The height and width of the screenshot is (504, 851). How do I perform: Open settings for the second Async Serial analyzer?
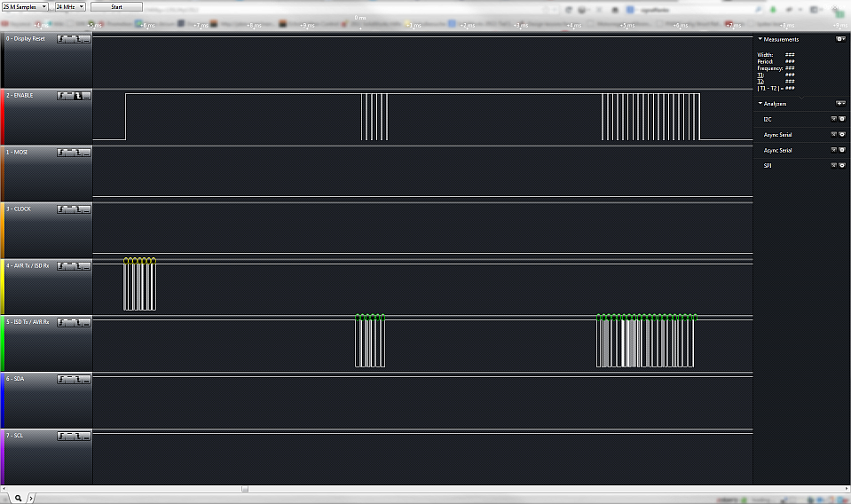click(842, 150)
